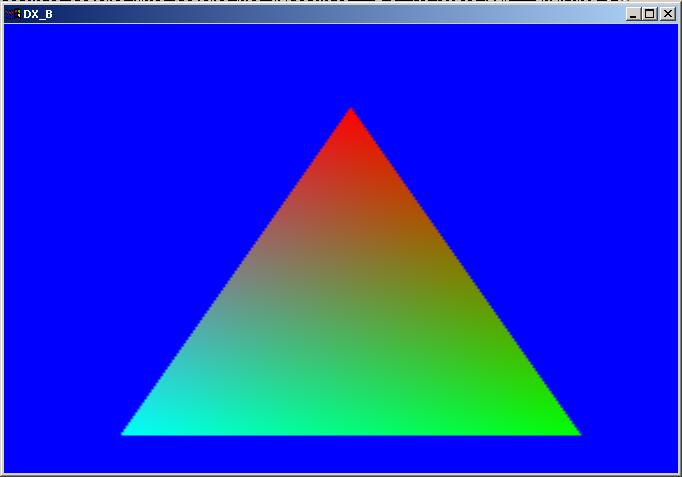
Task: Minimize the DX_B window
Action: [633, 14]
